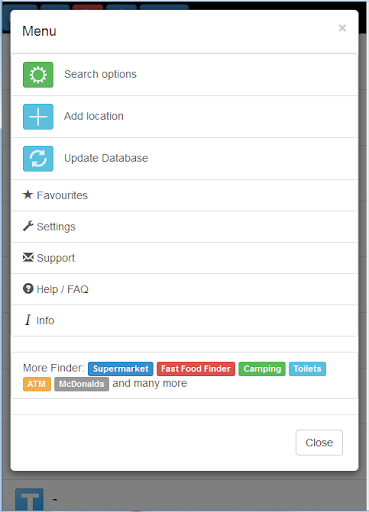Choose Update Database menu entry

pyautogui.click(x=184, y=159)
